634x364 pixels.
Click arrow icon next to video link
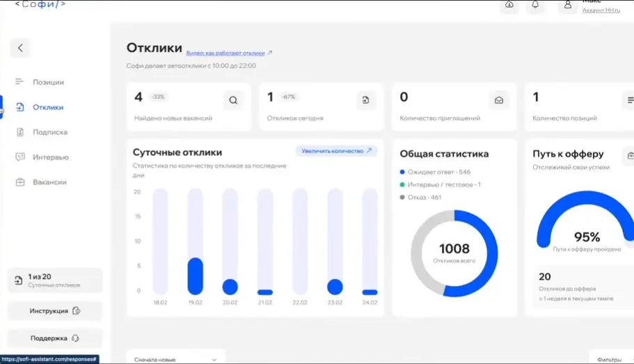(x=270, y=53)
